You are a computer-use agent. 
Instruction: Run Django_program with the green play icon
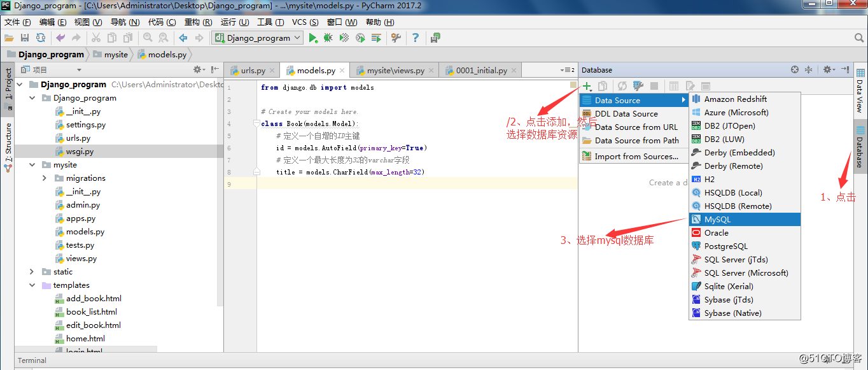(313, 38)
